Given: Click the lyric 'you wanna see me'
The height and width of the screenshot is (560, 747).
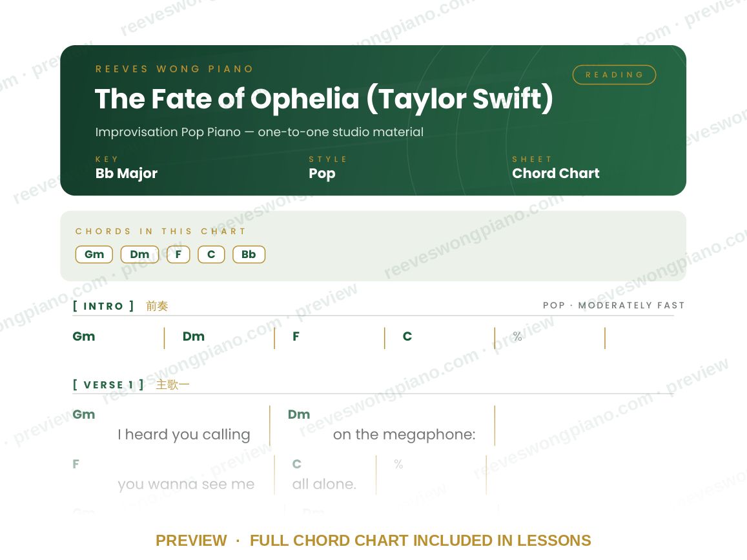Looking at the screenshot, I should 186,484.
